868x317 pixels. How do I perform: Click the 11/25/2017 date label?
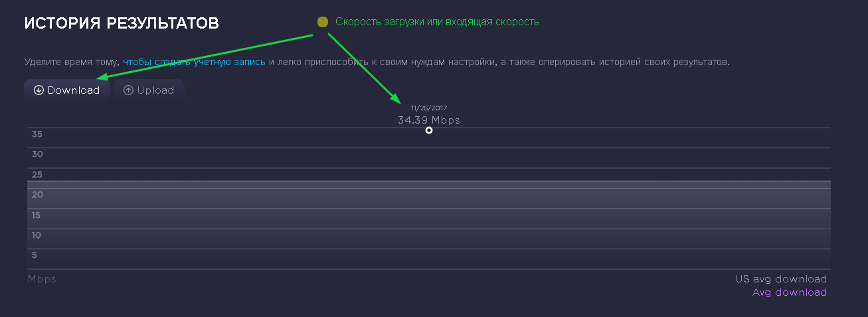(x=429, y=108)
